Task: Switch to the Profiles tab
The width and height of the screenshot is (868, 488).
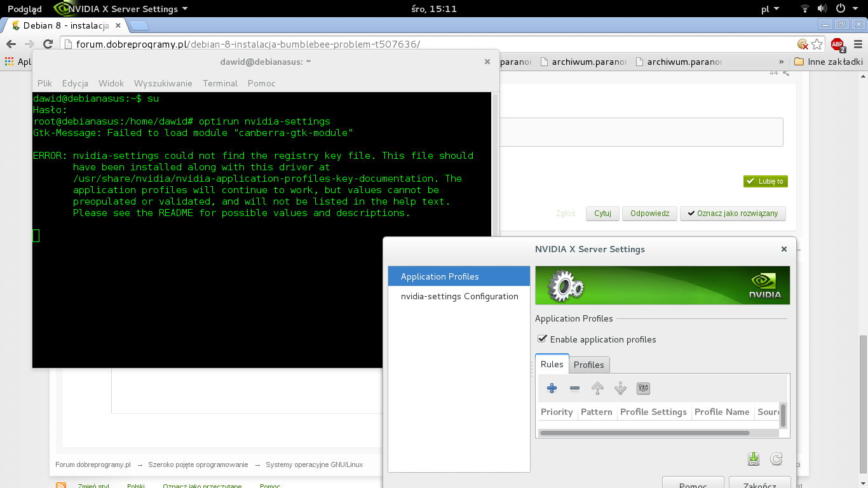Action: pyautogui.click(x=588, y=365)
